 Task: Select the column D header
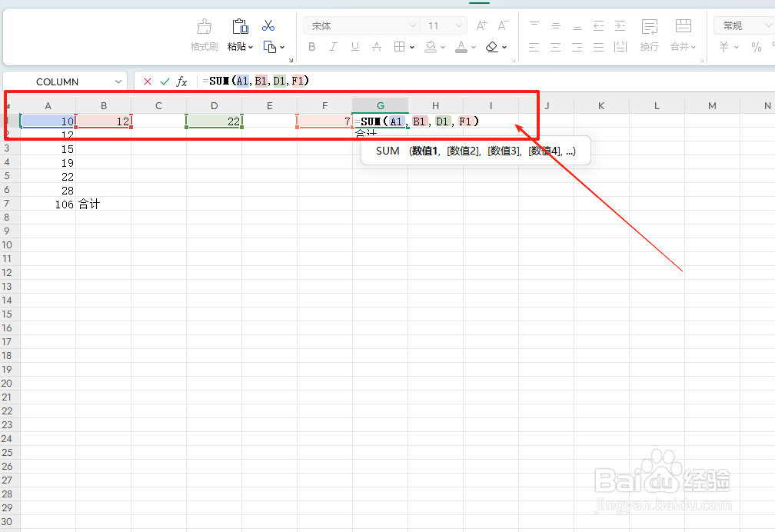coord(214,106)
